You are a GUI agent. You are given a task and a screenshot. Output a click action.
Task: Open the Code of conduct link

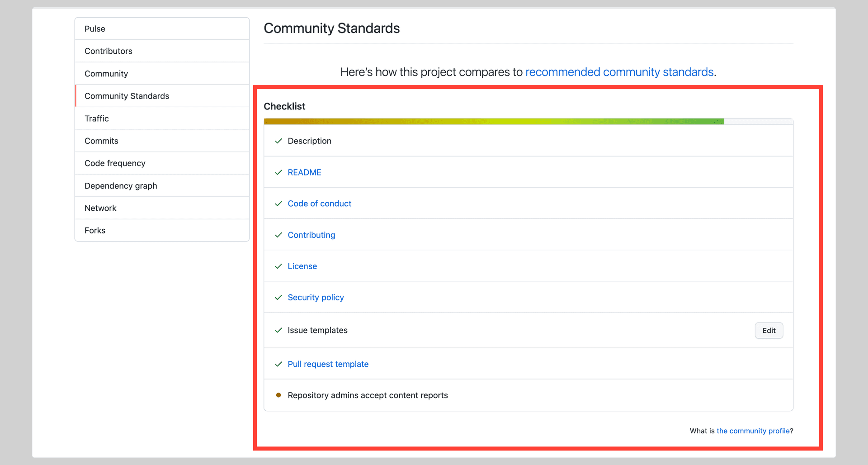[319, 204]
